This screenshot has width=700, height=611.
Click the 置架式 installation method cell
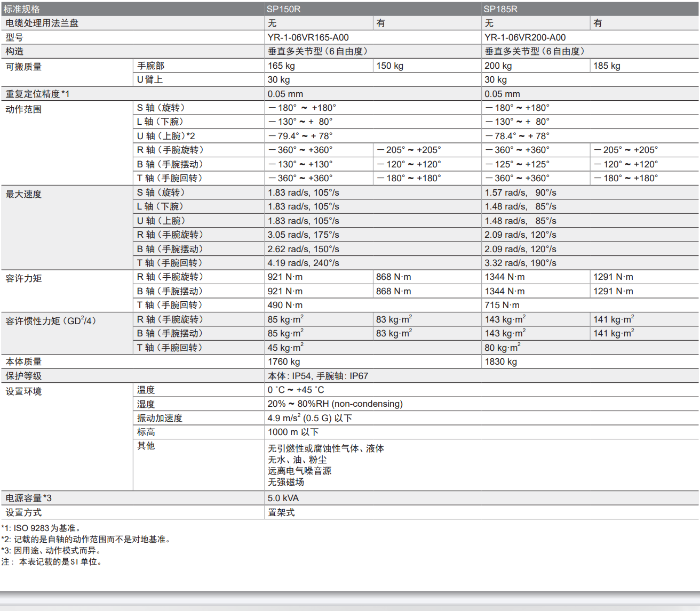281,512
